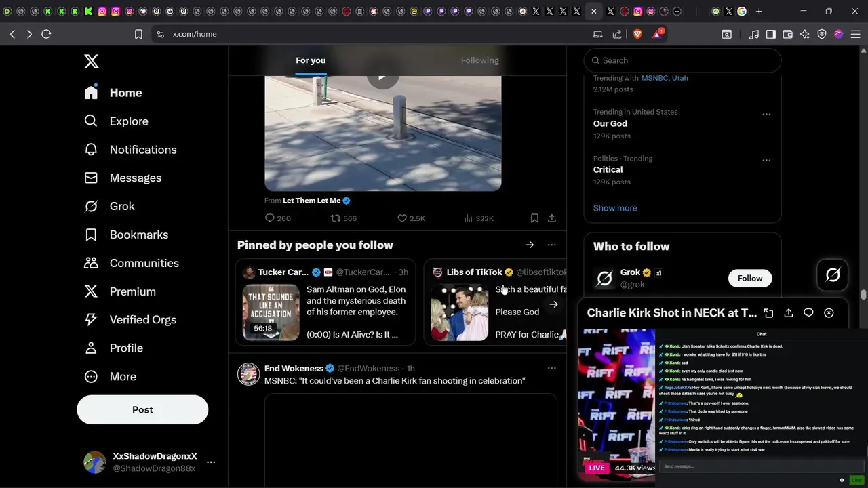Share the video post
The width and height of the screenshot is (868, 488).
552,218
